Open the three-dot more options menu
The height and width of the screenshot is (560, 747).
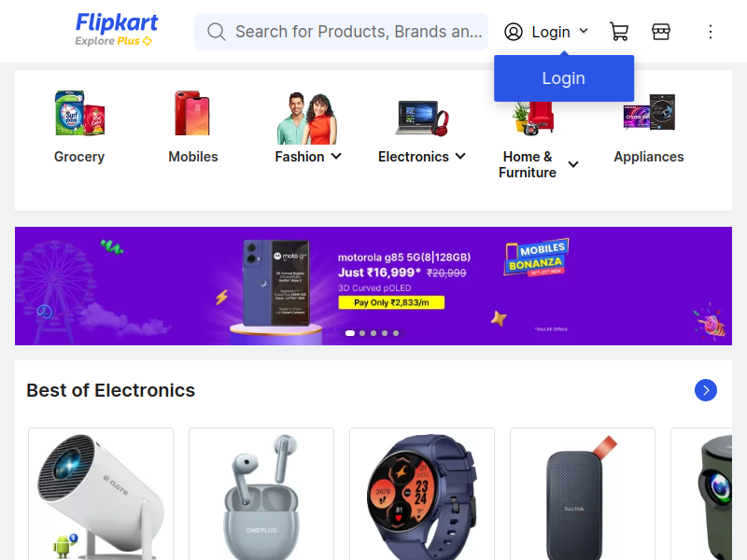pyautogui.click(x=710, y=32)
